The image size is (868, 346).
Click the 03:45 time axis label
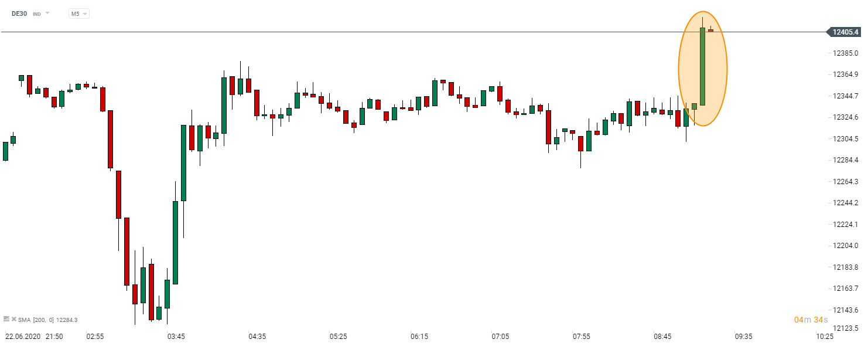[x=176, y=337]
